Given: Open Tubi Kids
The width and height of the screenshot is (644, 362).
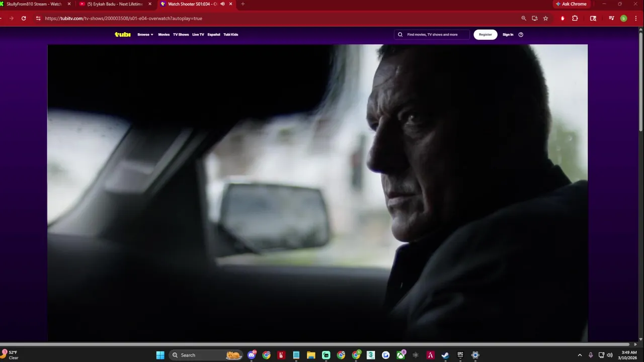Looking at the screenshot, I should (231, 35).
